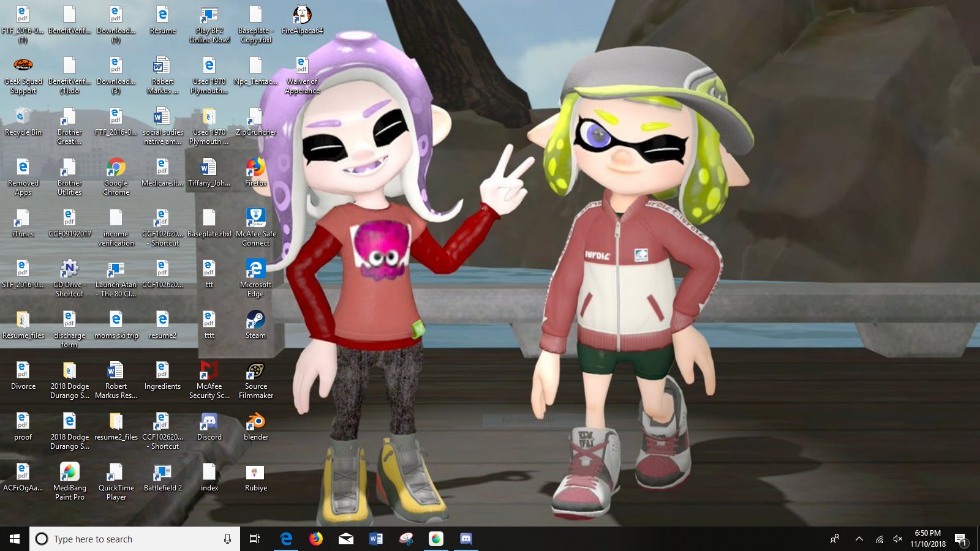Image resolution: width=980 pixels, height=551 pixels.
Task: Open the resume2 file
Action: 162,324
